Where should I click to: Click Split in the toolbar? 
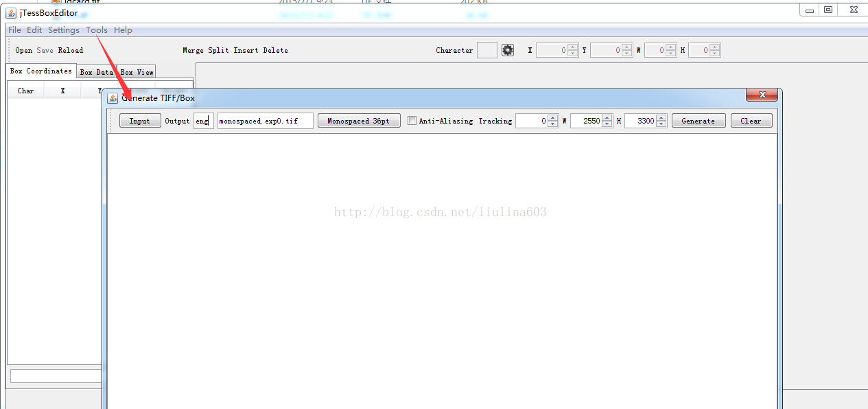click(x=218, y=50)
